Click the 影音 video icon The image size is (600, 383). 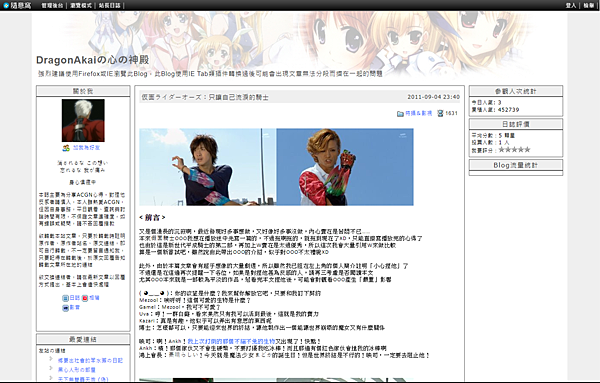(x=65, y=308)
